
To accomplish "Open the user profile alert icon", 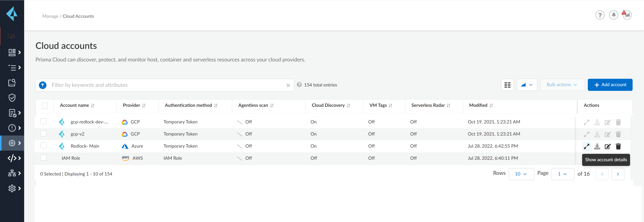I will (x=627, y=15).
